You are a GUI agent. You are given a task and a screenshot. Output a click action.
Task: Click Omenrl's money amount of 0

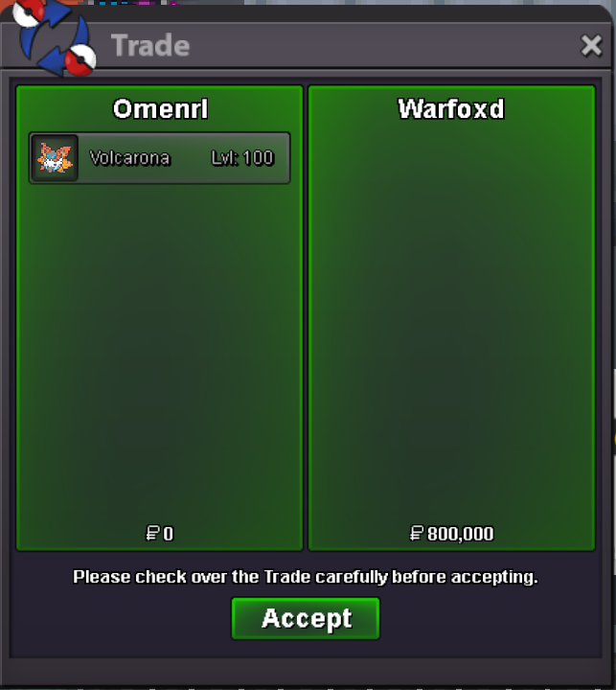pos(169,534)
